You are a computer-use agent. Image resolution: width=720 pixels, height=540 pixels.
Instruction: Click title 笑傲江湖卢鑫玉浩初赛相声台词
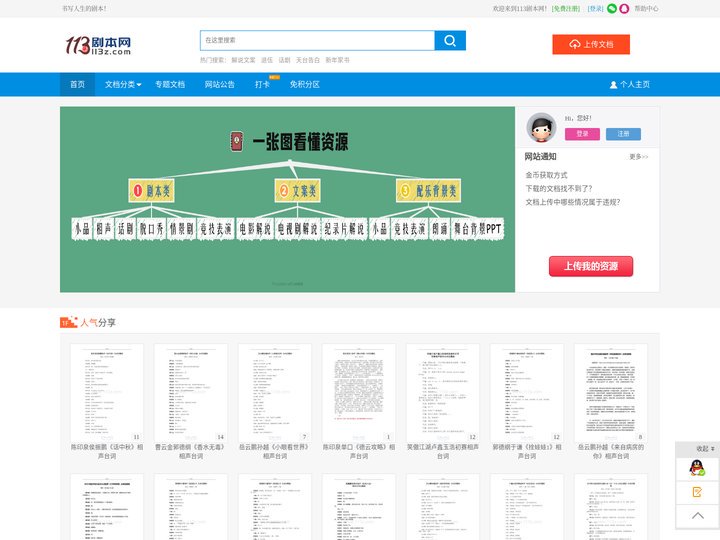(x=443, y=451)
